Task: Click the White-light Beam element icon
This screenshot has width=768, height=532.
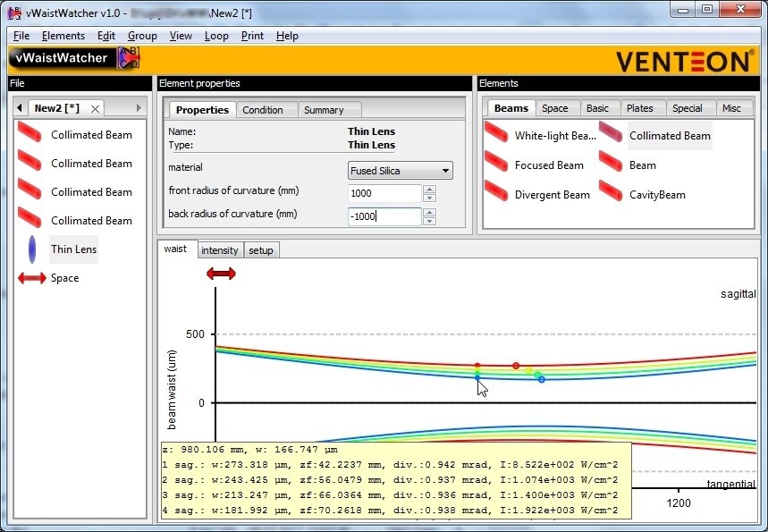Action: 496,132
